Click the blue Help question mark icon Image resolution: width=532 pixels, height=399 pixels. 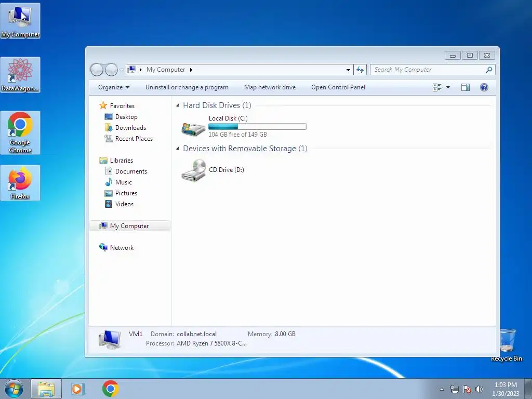click(484, 87)
